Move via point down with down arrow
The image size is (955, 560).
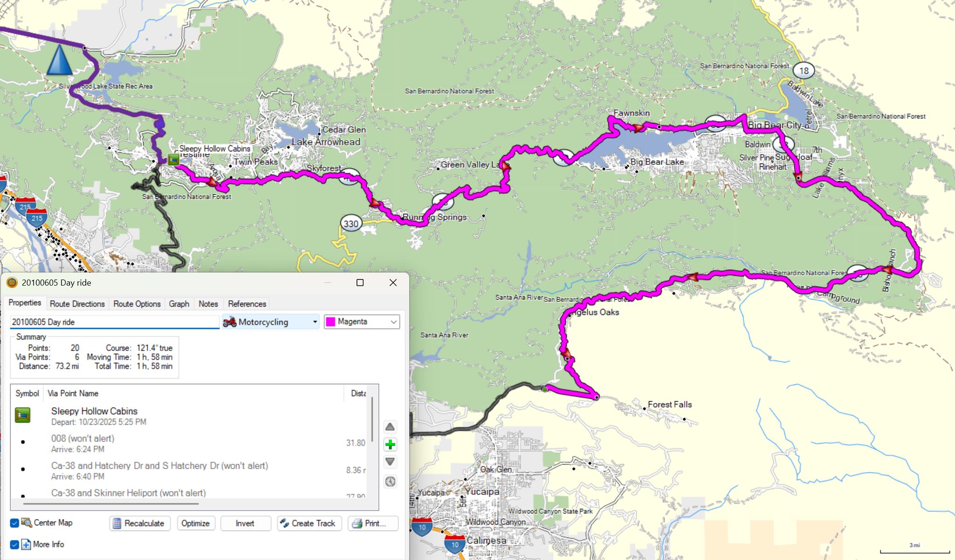tap(390, 462)
